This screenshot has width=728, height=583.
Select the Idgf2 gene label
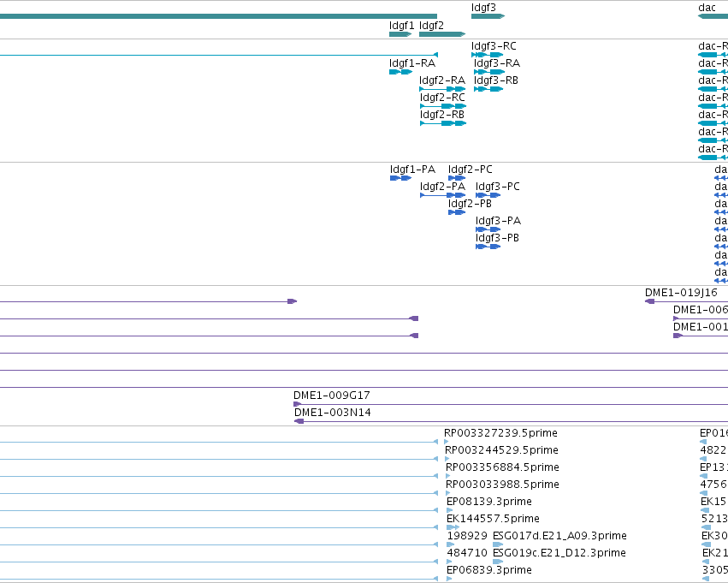431,26
